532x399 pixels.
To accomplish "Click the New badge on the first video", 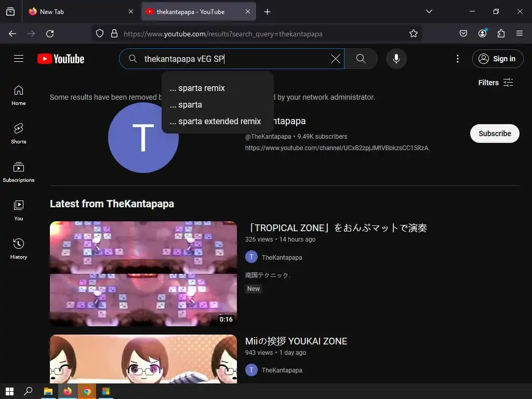I will tap(253, 289).
